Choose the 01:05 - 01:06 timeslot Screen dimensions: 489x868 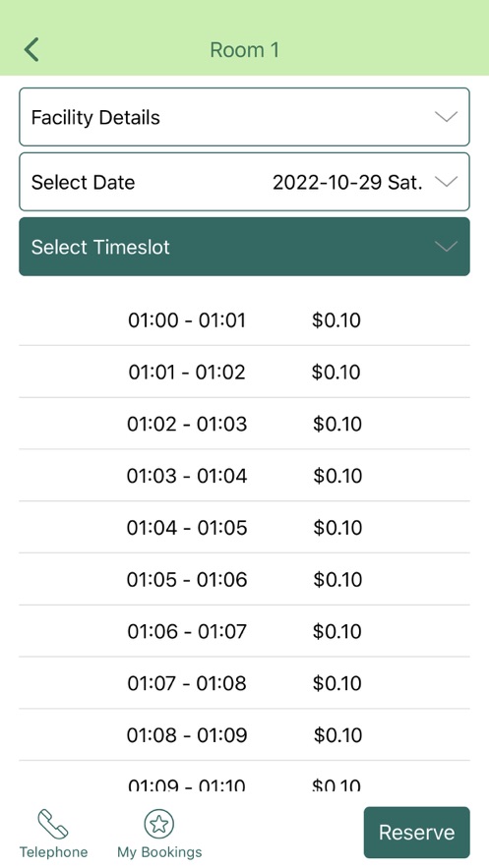click(x=244, y=579)
